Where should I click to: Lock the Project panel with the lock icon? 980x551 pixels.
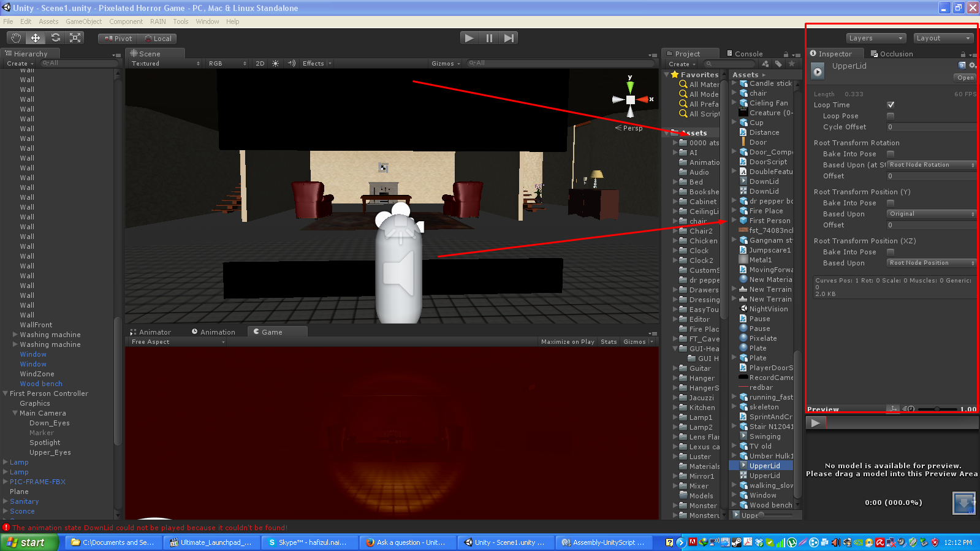786,55
